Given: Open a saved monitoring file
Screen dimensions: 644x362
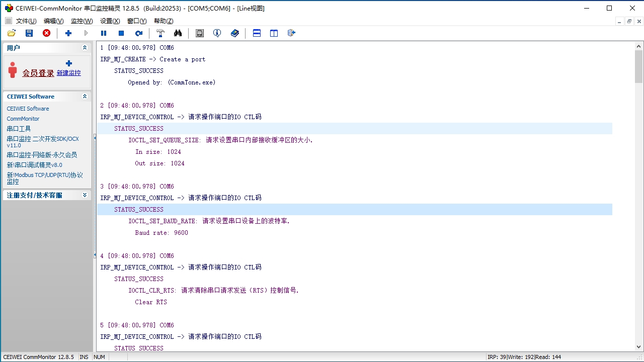Looking at the screenshot, I should point(11,33).
